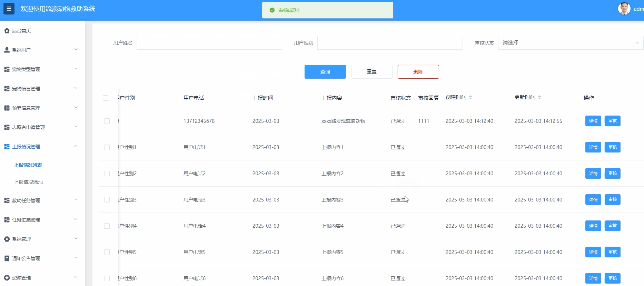Select 资源管理 in the sidebar

point(21,278)
